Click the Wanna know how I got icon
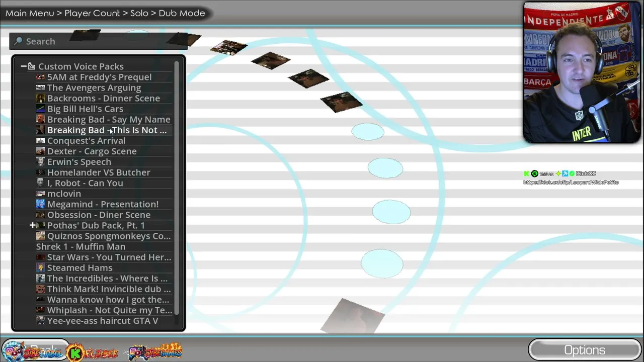The image size is (644, 362). click(40, 300)
